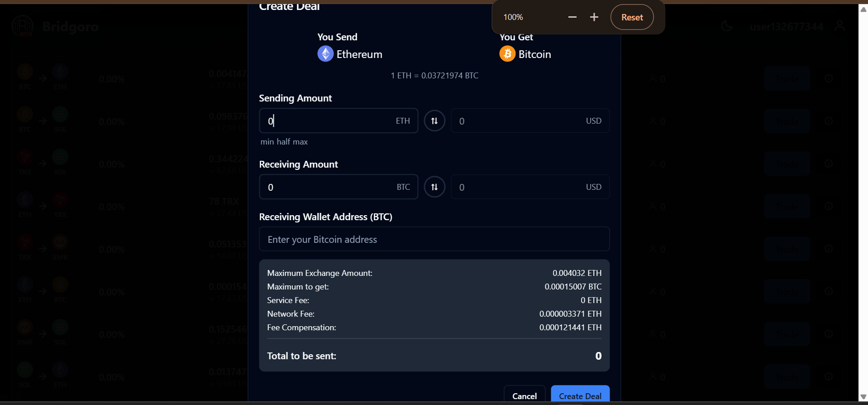Click the Sending Amount ETH input

coord(339,121)
